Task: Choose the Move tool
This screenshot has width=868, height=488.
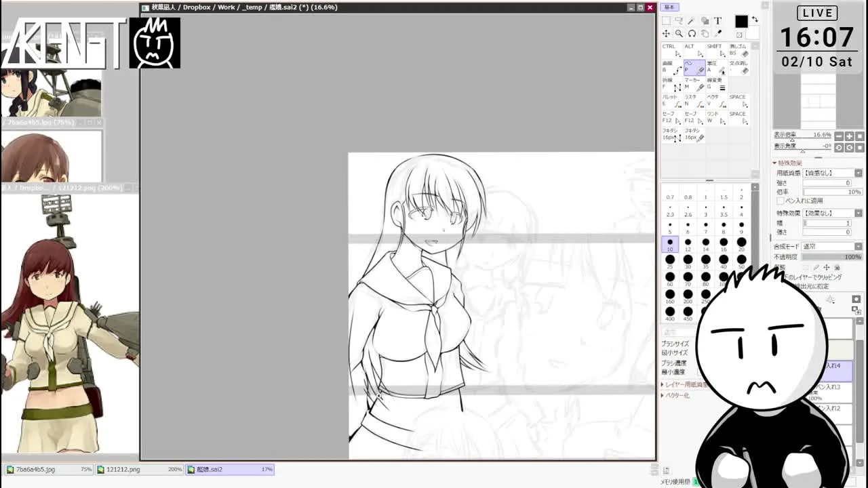Action: pyautogui.click(x=667, y=33)
